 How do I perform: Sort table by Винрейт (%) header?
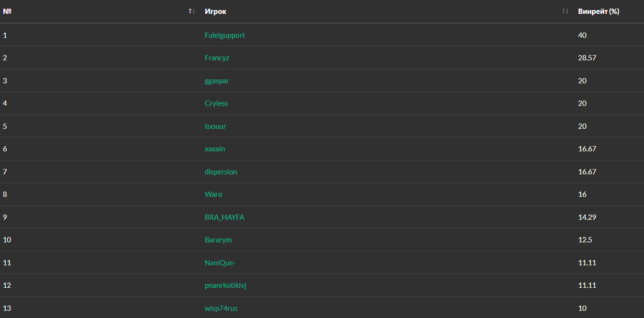[x=599, y=11]
